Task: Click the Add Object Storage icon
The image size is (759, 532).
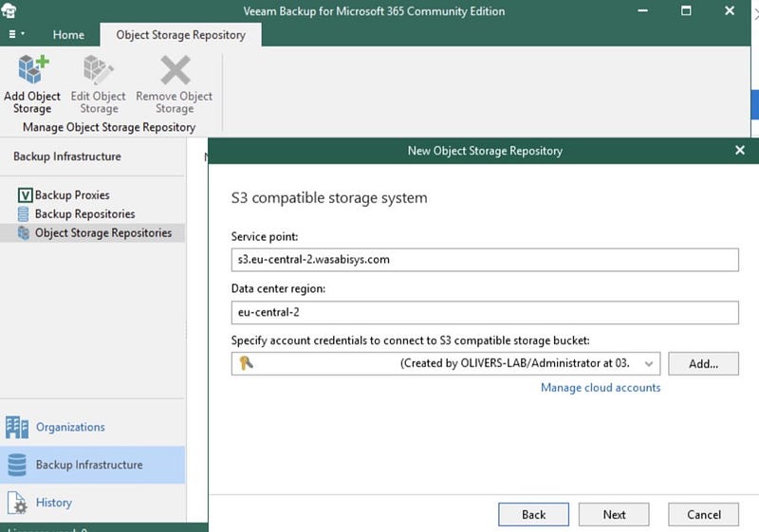Action: tap(33, 69)
